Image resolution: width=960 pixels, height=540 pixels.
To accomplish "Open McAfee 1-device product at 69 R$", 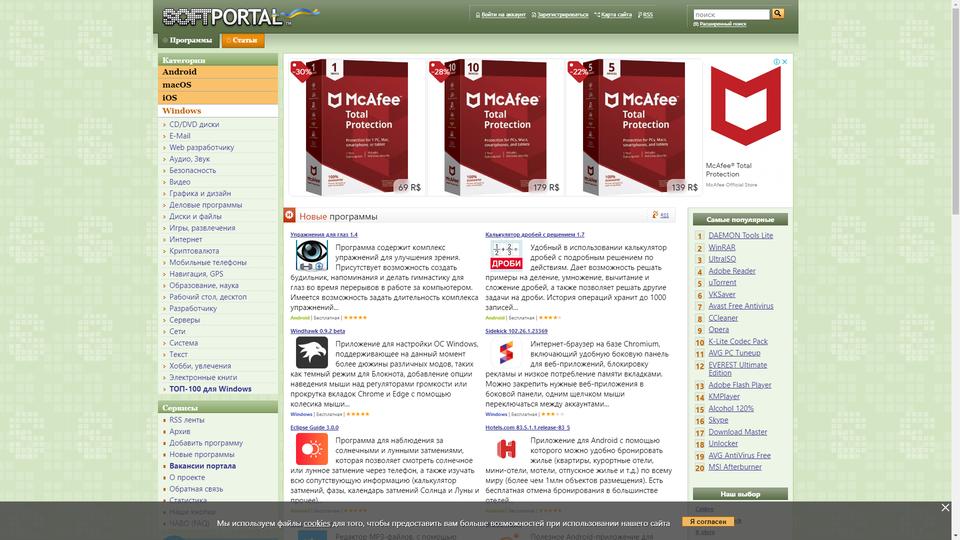I will click(x=358, y=127).
